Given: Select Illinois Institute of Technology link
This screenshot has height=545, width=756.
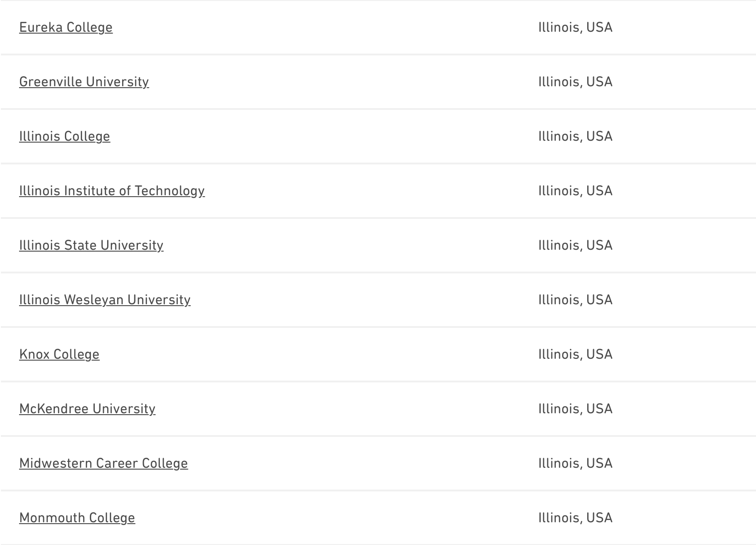Looking at the screenshot, I should 112,191.
